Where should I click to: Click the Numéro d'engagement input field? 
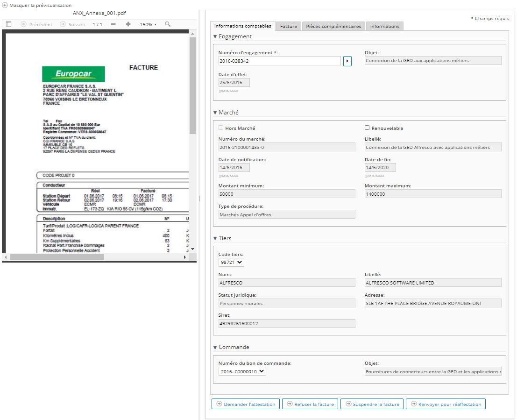[280, 61]
